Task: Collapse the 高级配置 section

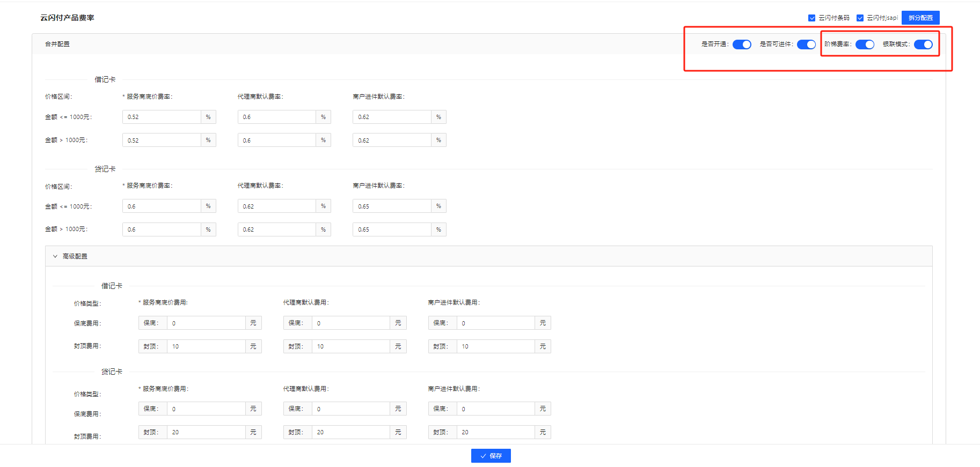Action: 75,256
